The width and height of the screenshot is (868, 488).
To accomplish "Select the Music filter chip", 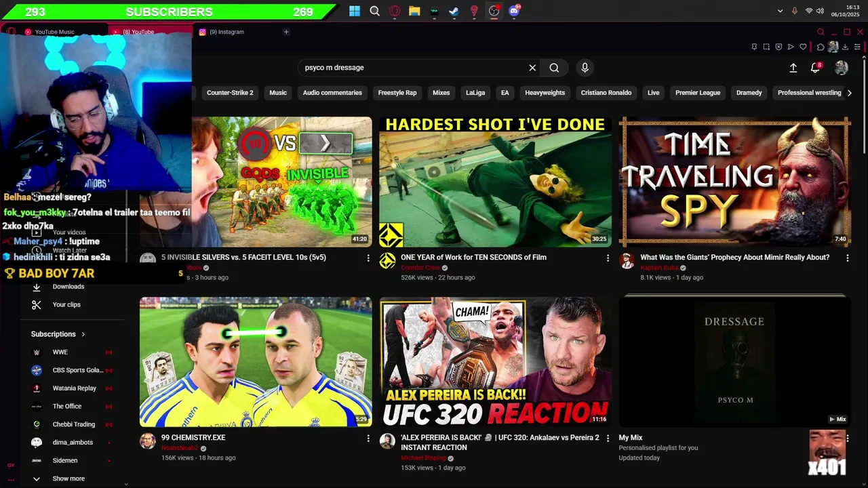I will (x=278, y=93).
